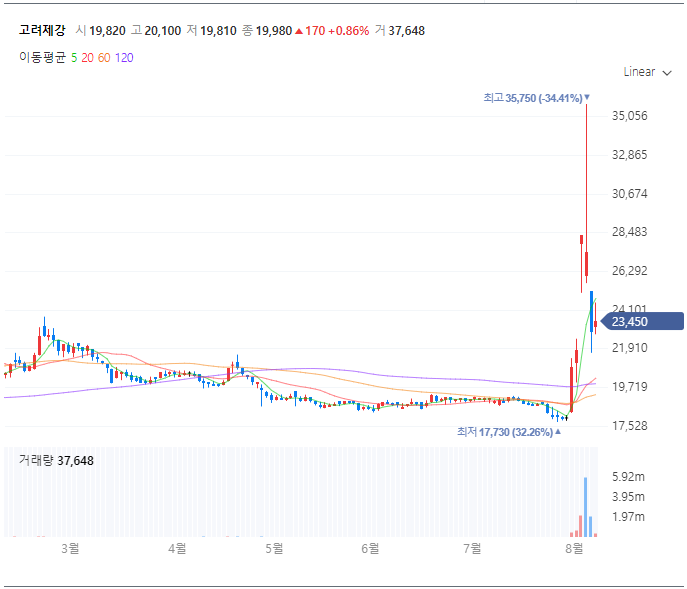Click the low price value 19,810
The width and height of the screenshot is (687, 589).
coord(218,31)
